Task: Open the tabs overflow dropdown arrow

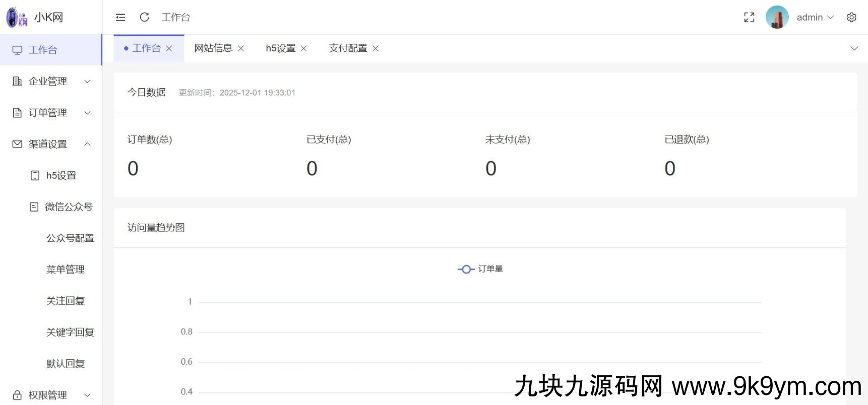Action: [854, 48]
